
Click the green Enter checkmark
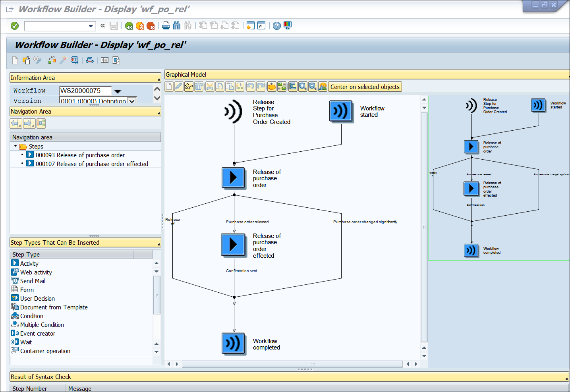click(15, 25)
